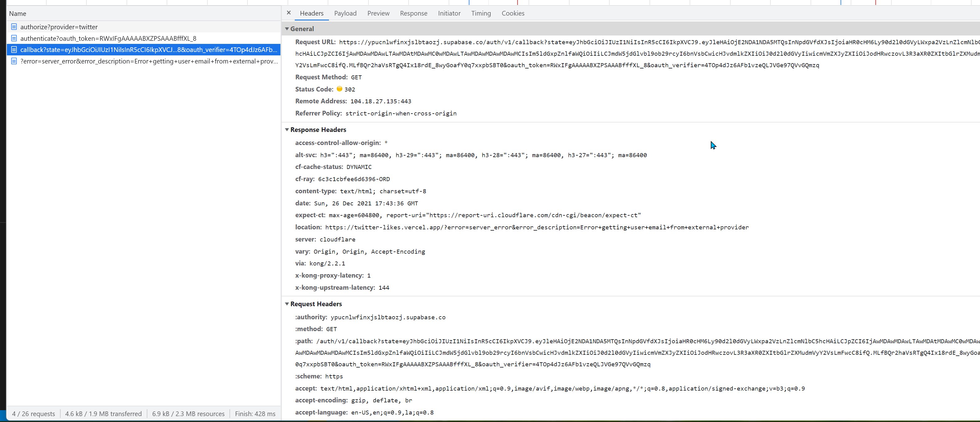Screen dimensions: 980x422
Task: Click the document icon beside authorize?provider=twitter
Action: [14, 27]
